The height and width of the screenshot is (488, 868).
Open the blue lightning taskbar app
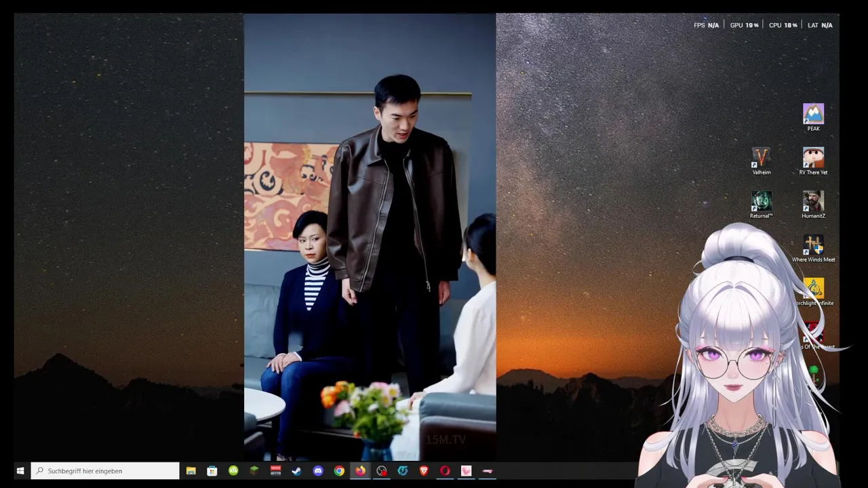403,471
